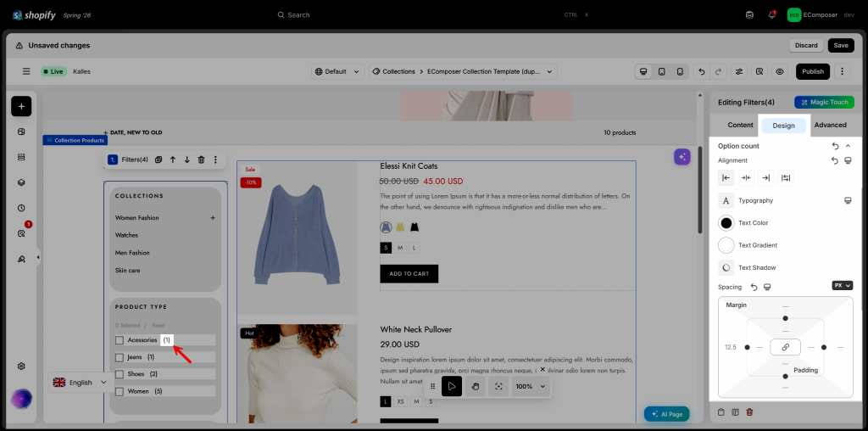Preview page with the eye icon

tap(780, 71)
